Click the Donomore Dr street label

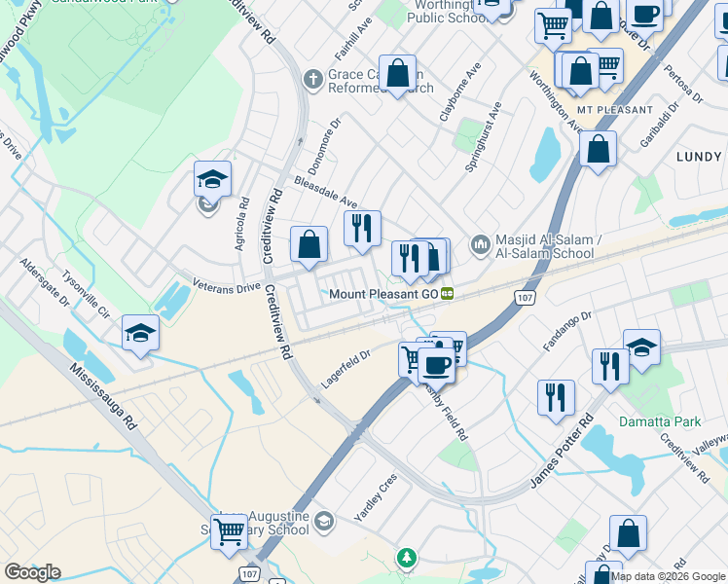[x=324, y=146]
